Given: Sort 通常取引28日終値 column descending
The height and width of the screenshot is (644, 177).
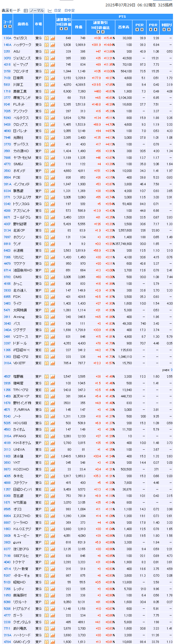Looking at the screenshot, I should click(x=65, y=29).
